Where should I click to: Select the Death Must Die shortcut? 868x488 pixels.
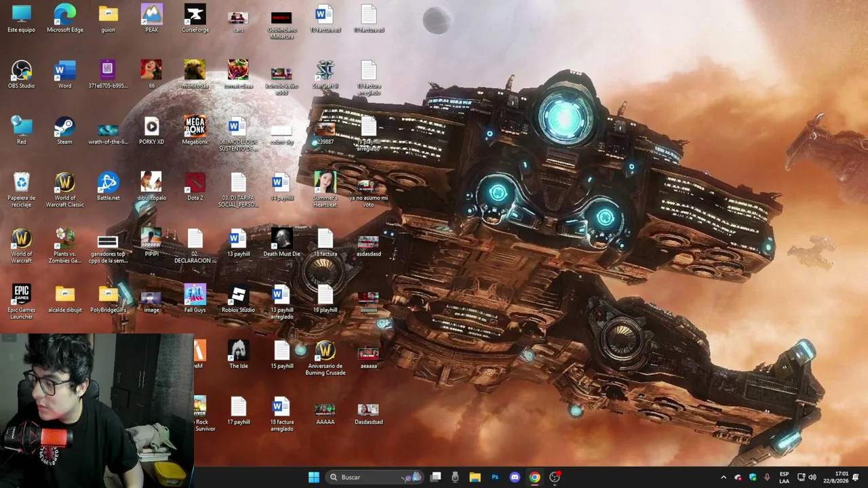(x=281, y=243)
